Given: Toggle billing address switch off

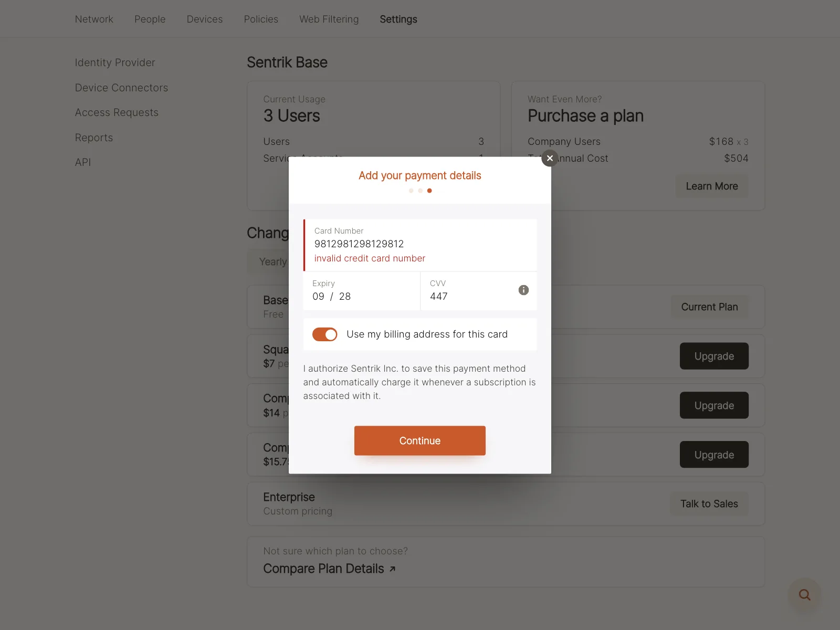Looking at the screenshot, I should pos(324,334).
